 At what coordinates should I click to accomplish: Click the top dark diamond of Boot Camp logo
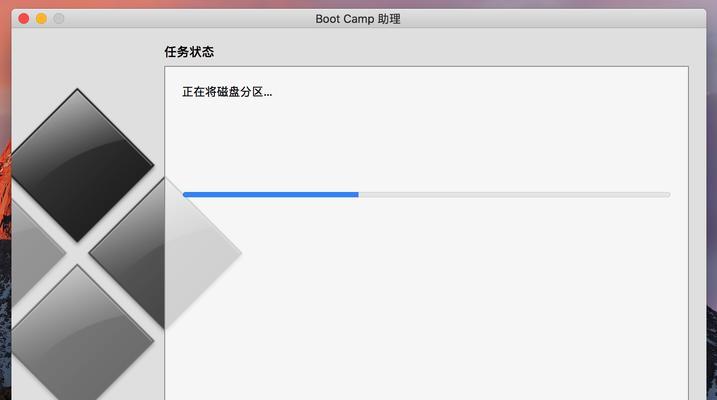pyautogui.click(x=78, y=165)
